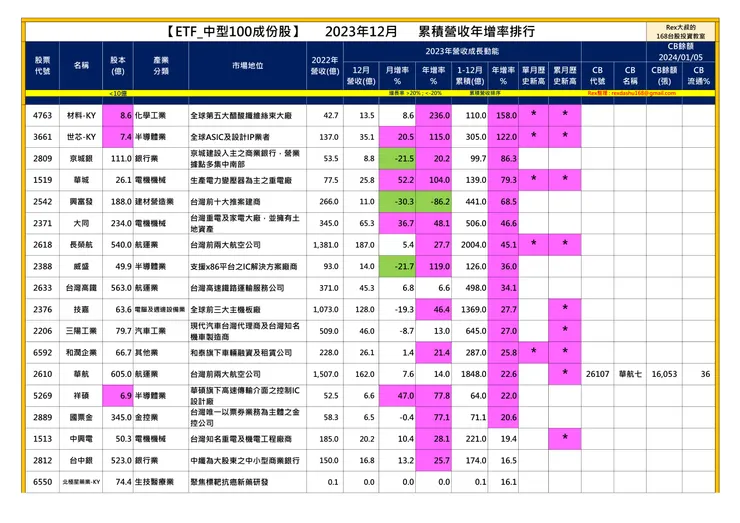Viewport: 740px width, 523px height.
Task: Click the CB name 華航七
Action: pyautogui.click(x=630, y=374)
